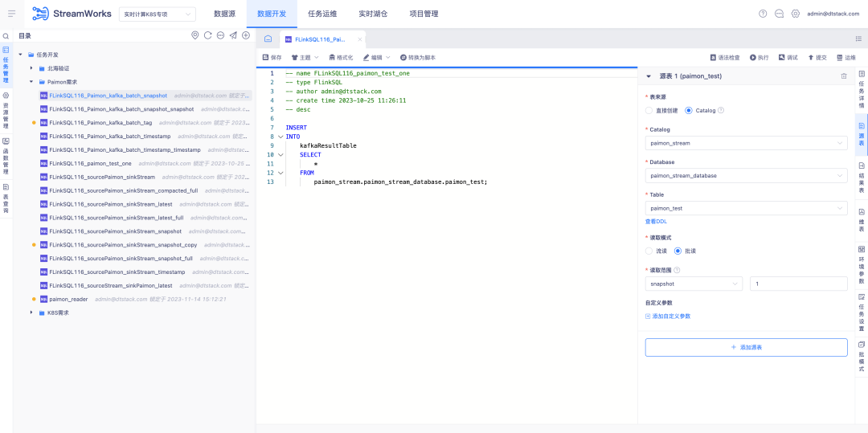Open the more options ellipsis icon in 目录
Viewport: 868px width, 433px height.
220,35
